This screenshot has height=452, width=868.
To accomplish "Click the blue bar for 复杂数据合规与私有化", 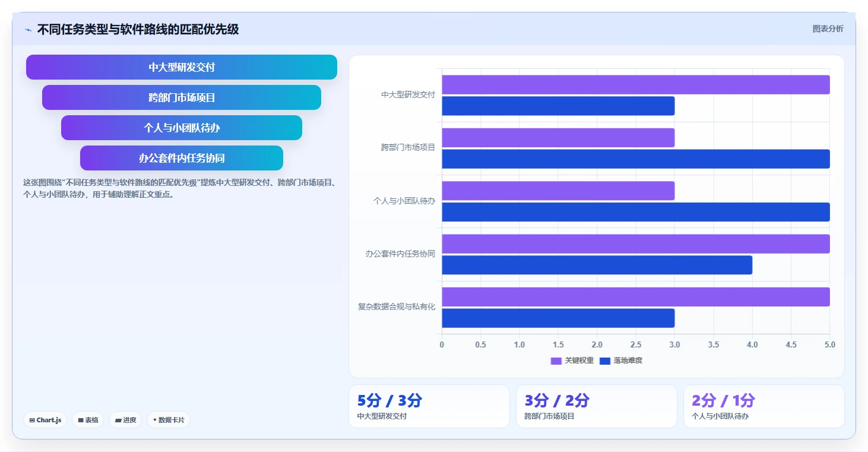I will (x=558, y=318).
